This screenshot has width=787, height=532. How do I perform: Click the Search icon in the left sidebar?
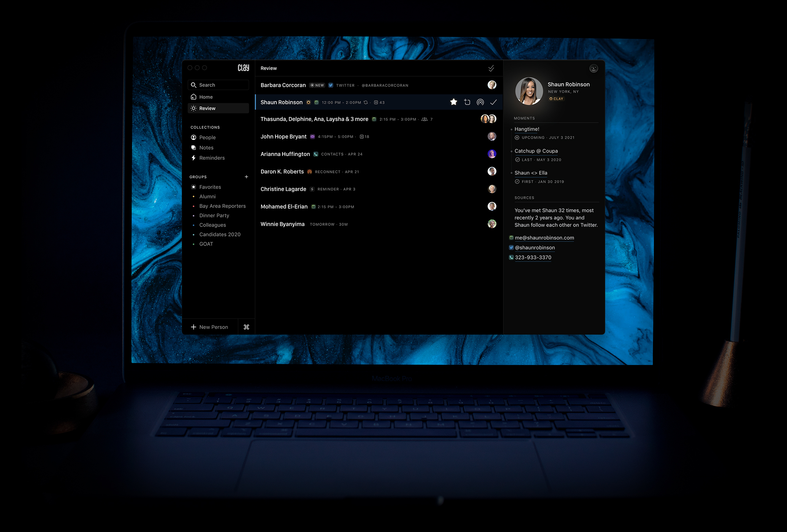pos(194,85)
